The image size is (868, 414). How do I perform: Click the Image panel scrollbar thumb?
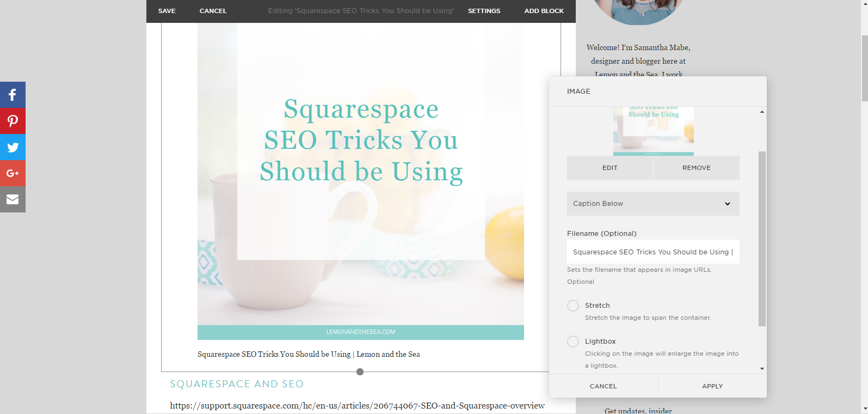762,239
